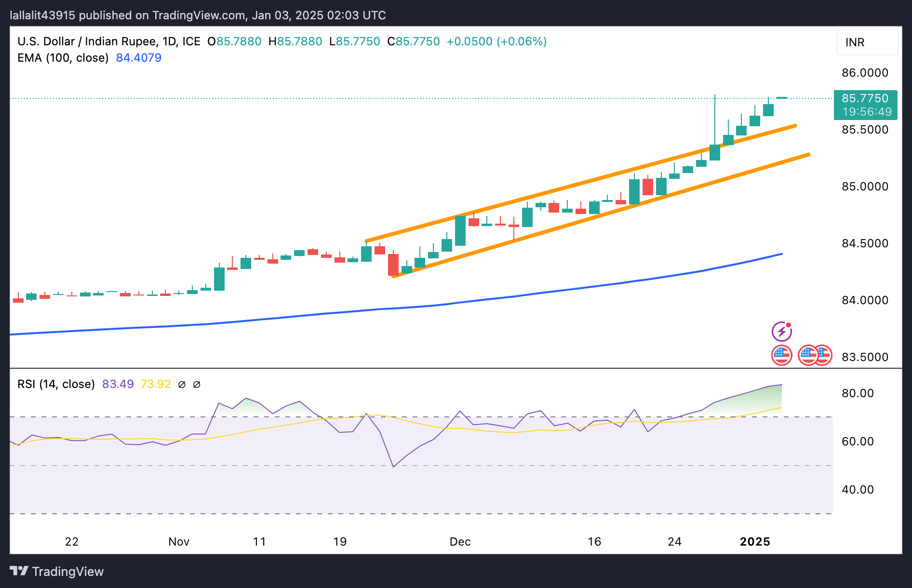The width and height of the screenshot is (912, 588).
Task: Click the purple RSI value 83.49
Action: tap(118, 384)
